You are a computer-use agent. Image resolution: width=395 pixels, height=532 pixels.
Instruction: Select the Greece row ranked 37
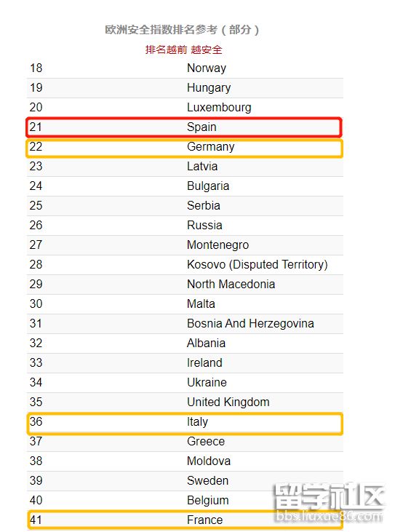(185, 442)
